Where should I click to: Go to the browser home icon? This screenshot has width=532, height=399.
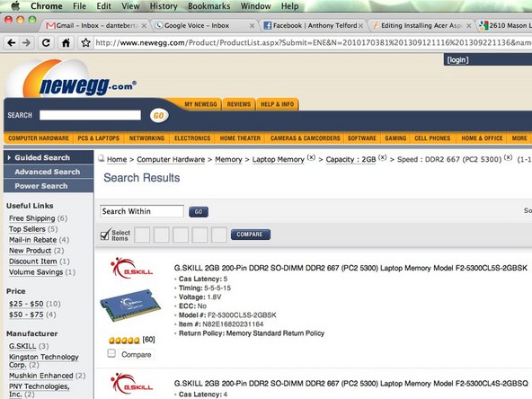click(66, 43)
